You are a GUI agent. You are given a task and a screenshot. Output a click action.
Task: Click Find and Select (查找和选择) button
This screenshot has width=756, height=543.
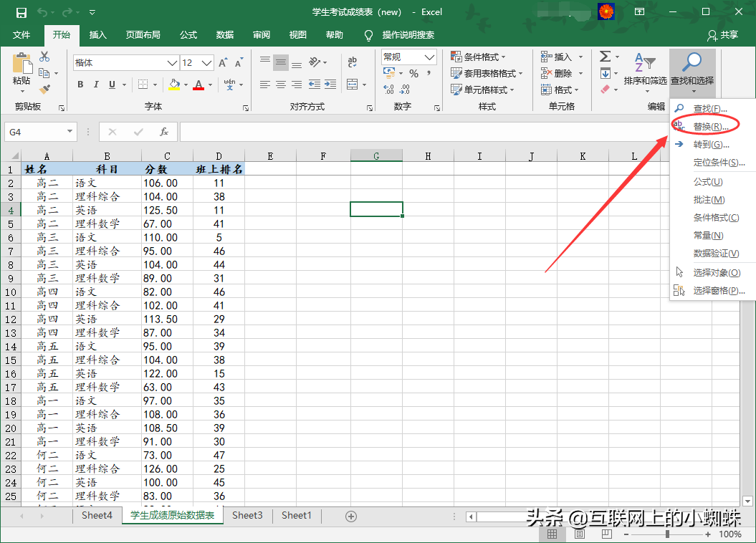click(x=692, y=72)
